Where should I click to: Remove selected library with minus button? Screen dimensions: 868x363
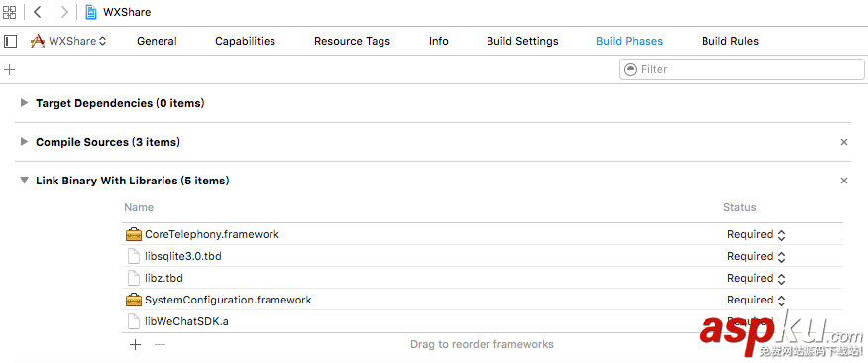[x=160, y=345]
